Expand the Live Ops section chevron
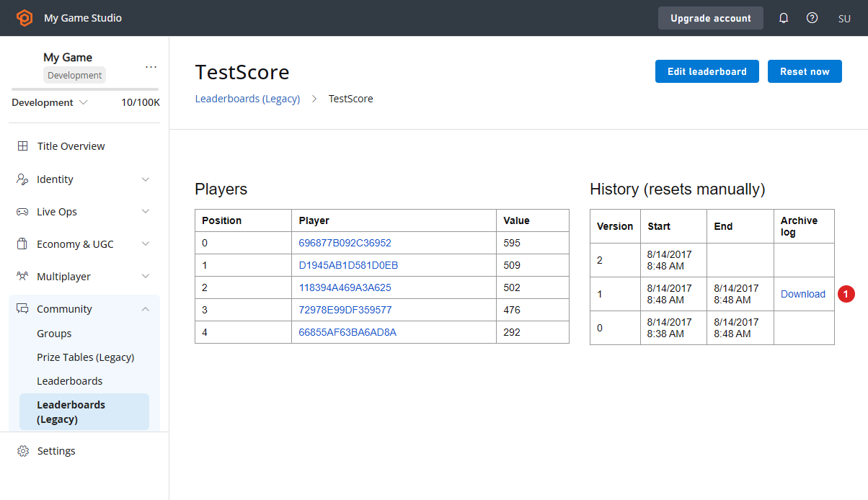This screenshot has height=500, width=868. pos(146,212)
